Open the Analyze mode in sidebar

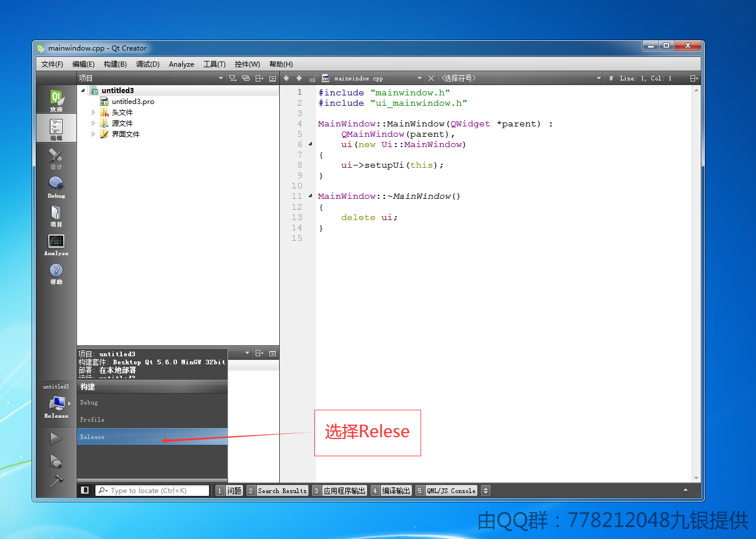tap(56, 244)
